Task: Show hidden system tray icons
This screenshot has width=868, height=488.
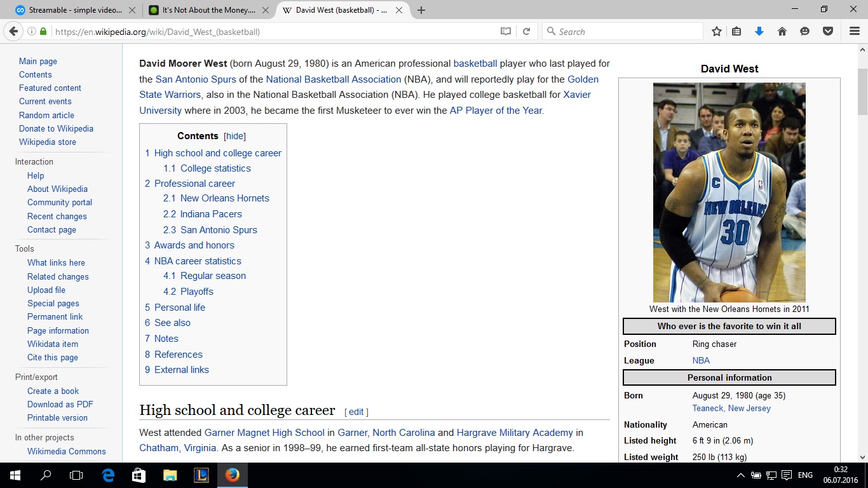Action: [x=741, y=475]
